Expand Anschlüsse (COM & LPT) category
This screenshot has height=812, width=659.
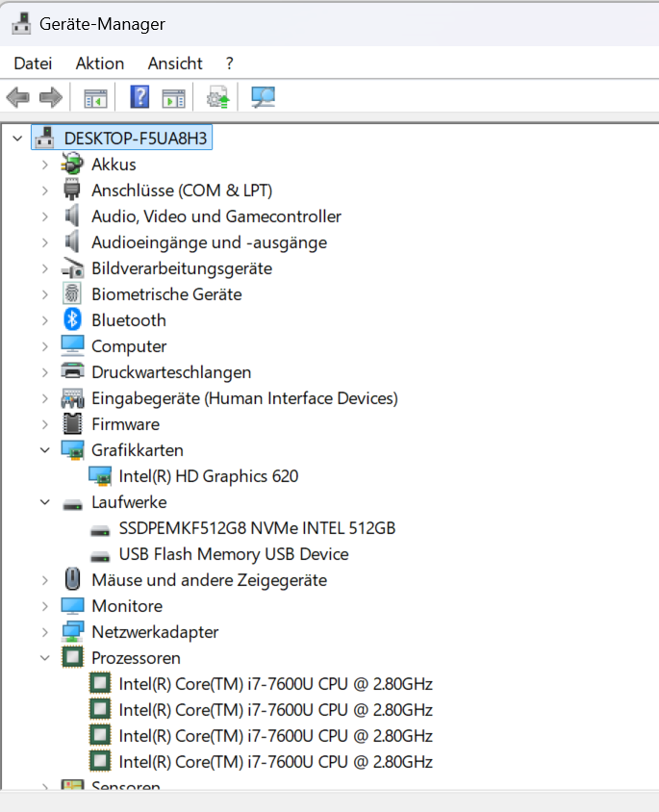coord(45,190)
